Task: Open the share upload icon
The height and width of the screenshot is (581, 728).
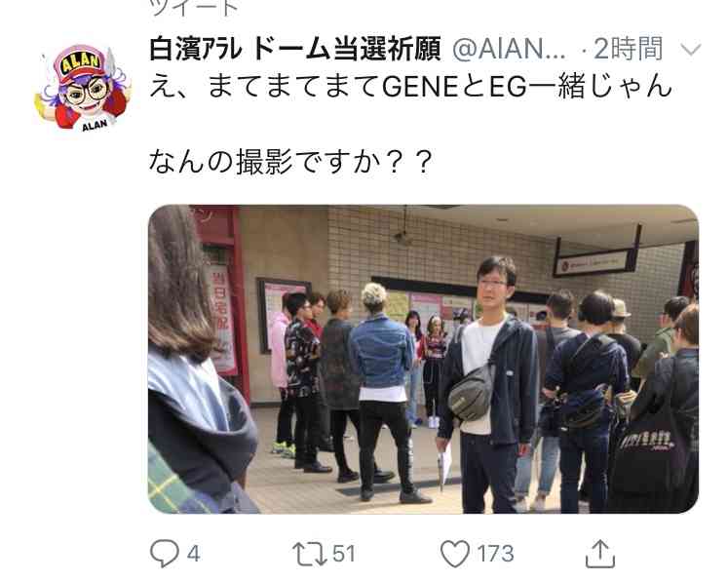Action: pyautogui.click(x=600, y=553)
